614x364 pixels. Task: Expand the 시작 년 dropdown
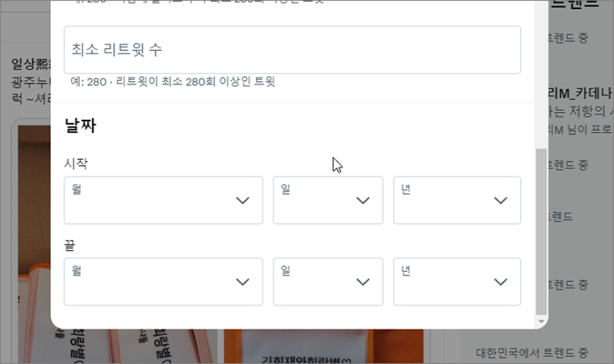point(457,200)
